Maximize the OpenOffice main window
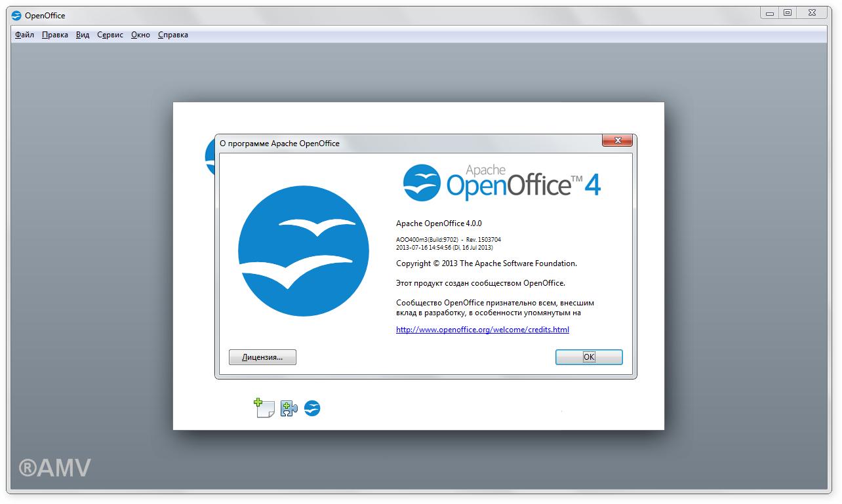 point(788,12)
